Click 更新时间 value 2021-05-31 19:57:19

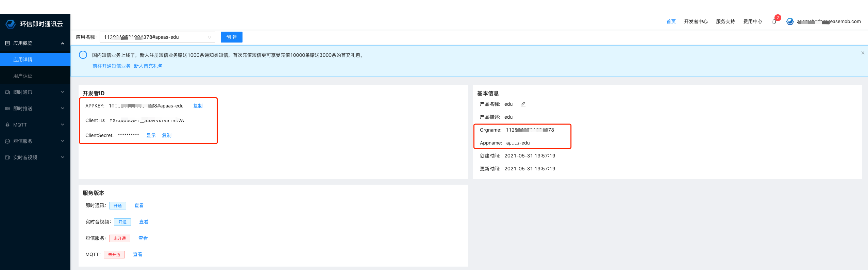click(530, 169)
